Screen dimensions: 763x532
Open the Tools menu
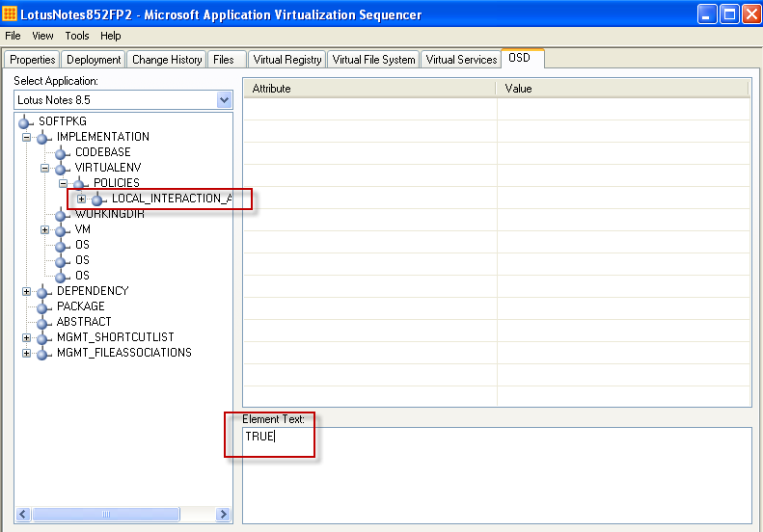point(77,36)
